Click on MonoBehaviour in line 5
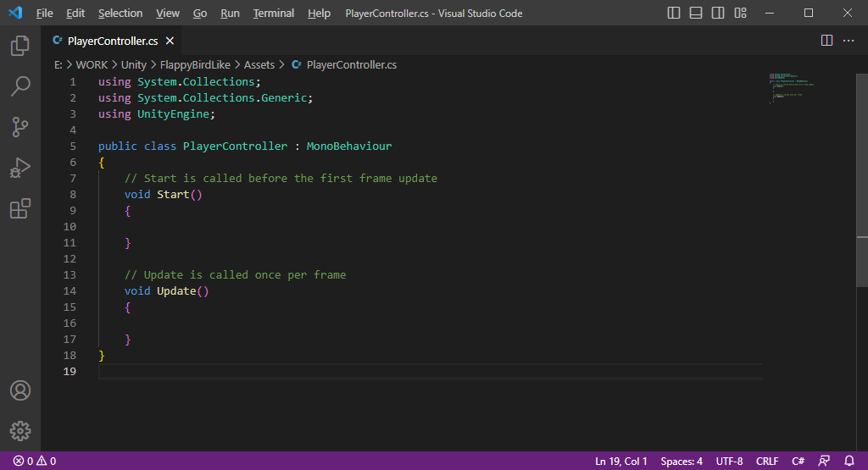Image resolution: width=868 pixels, height=470 pixels. [x=348, y=146]
